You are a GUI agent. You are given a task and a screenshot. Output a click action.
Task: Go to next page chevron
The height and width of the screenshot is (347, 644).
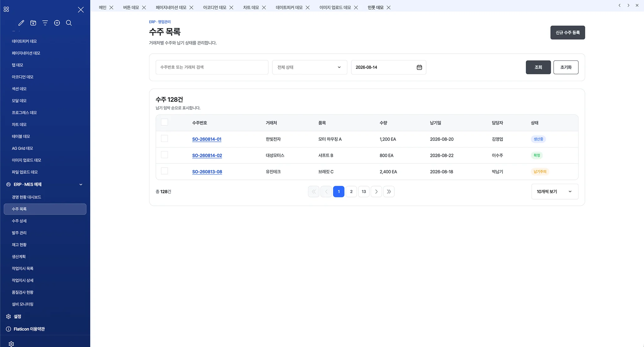pos(376,192)
